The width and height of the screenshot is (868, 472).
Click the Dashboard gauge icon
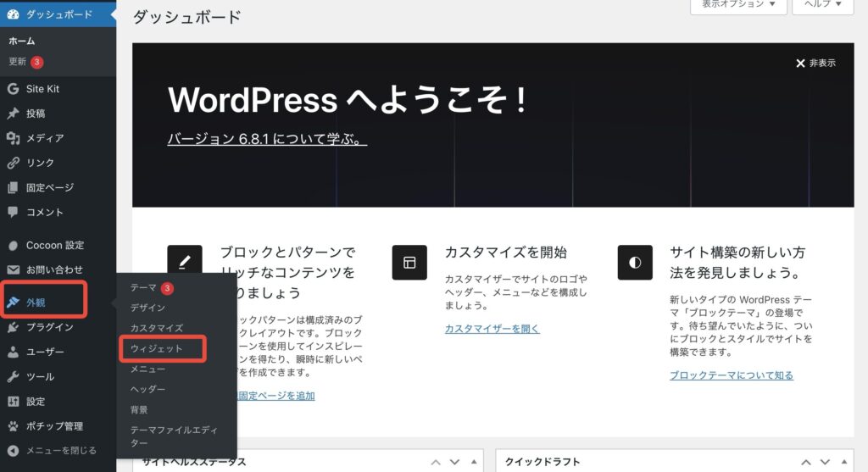coord(13,14)
